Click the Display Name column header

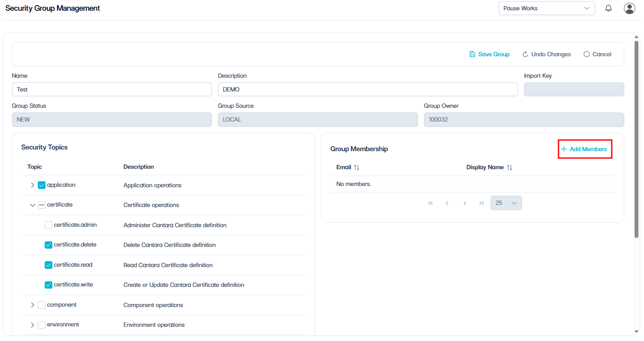[x=485, y=167]
